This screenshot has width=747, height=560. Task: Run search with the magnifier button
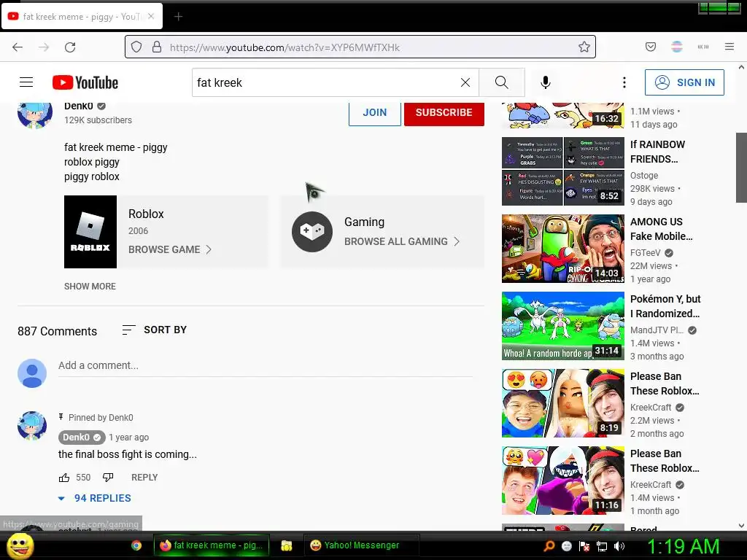(502, 82)
